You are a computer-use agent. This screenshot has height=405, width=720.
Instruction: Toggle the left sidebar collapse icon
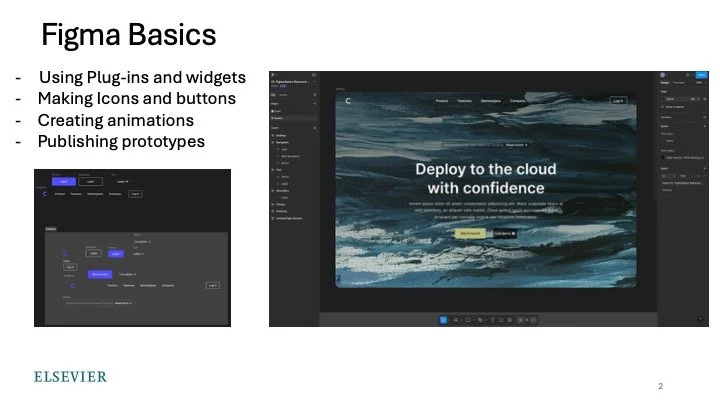pyautogui.click(x=314, y=75)
